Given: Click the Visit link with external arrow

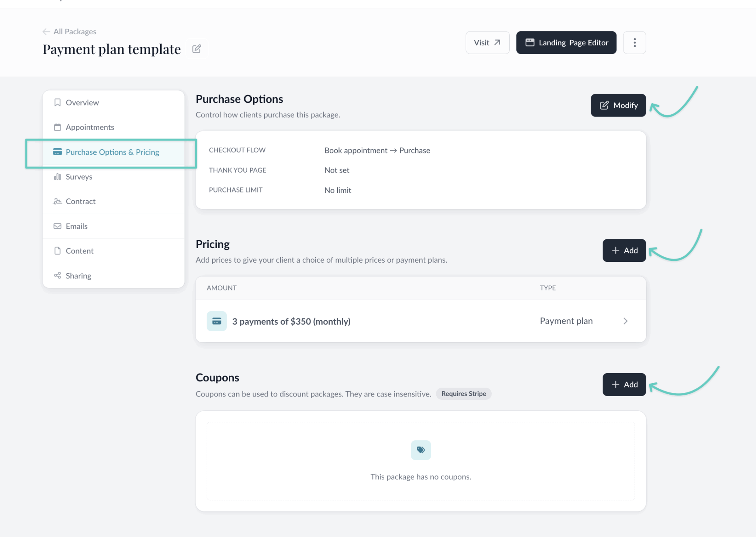Looking at the screenshot, I should coord(487,42).
